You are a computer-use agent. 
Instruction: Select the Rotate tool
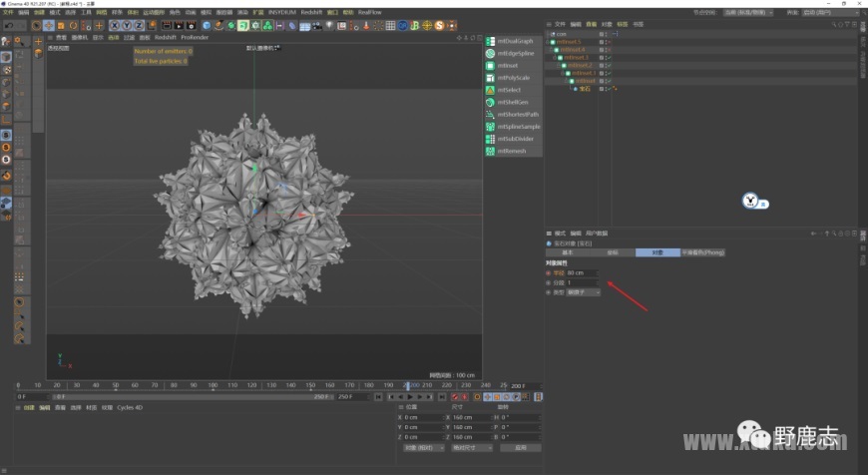[x=73, y=26]
